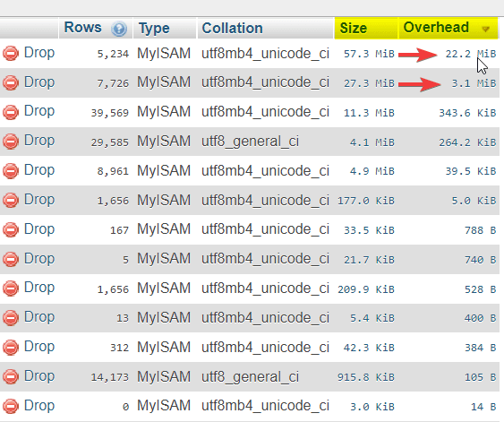The image size is (504, 422).
Task: Click the Overhead sort arrow indicator
Action: (486, 30)
